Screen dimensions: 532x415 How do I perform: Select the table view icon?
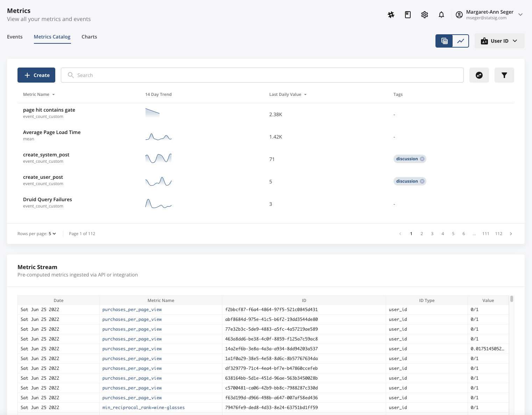[x=444, y=41]
